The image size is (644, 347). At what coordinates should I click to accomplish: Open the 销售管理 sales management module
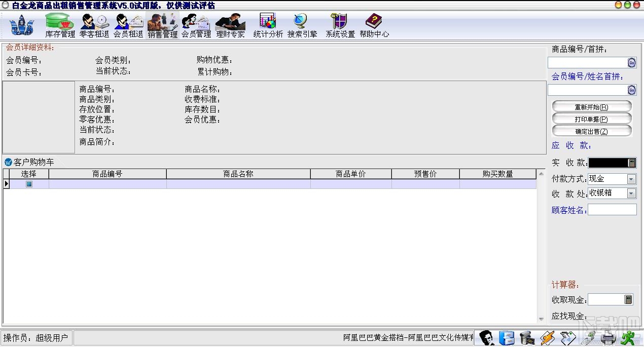click(x=162, y=24)
